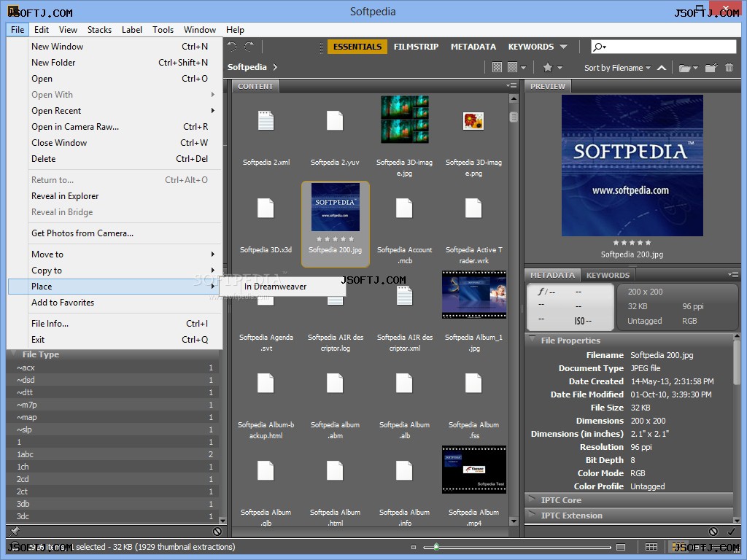
Task: Cancel metadata changes icon
Action: point(713,531)
